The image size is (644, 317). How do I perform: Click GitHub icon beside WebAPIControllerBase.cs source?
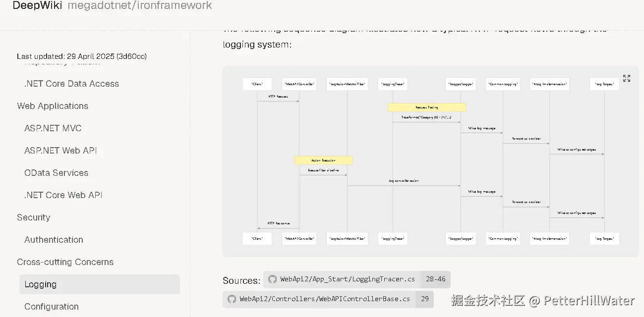[232, 299]
